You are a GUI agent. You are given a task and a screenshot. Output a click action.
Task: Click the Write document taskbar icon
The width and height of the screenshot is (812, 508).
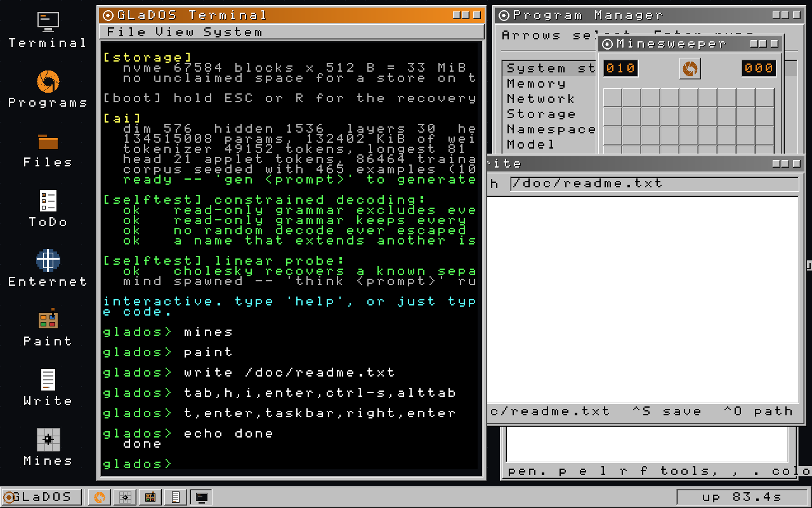176,497
